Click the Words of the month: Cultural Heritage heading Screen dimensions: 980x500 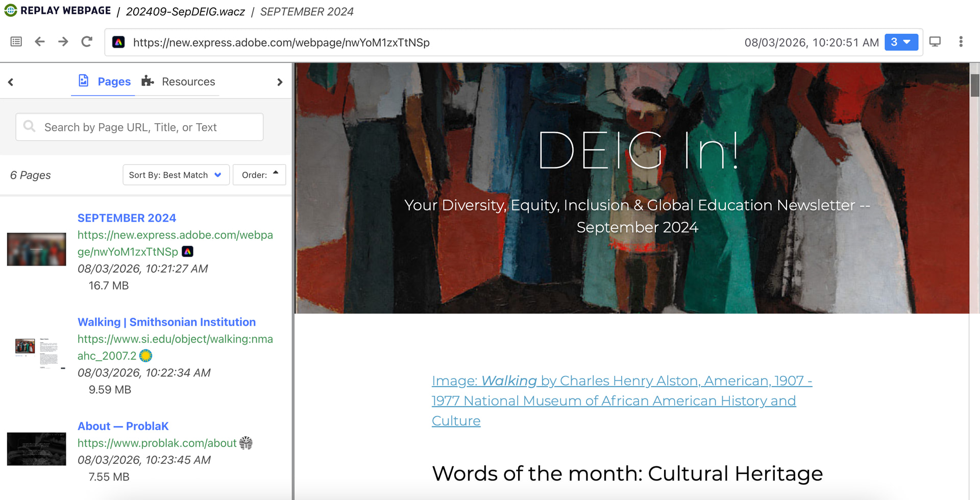[x=627, y=473]
